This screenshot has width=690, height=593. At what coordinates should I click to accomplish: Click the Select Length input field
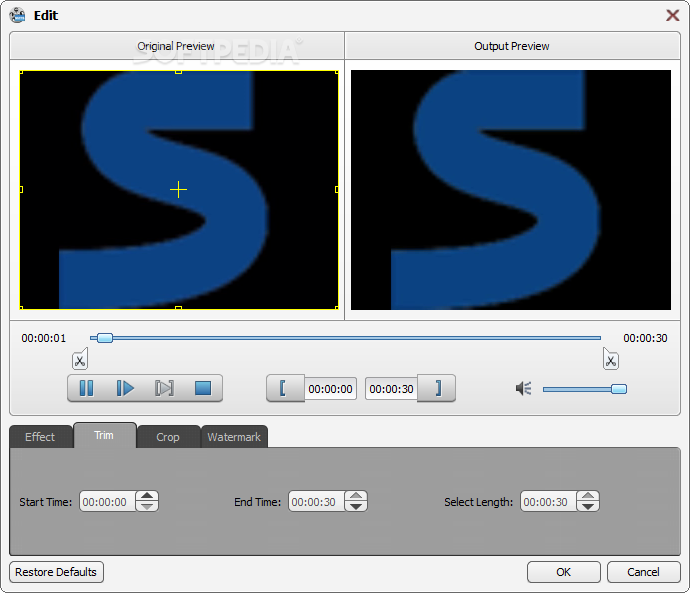(549, 502)
